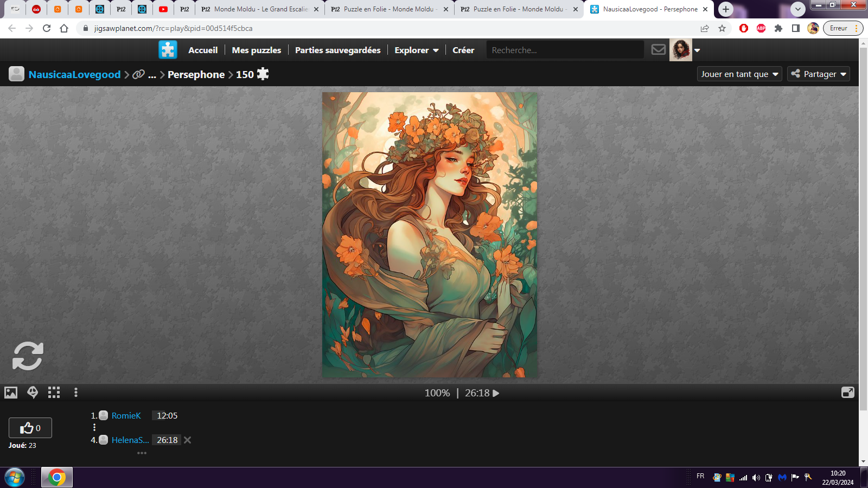Click the Recherche... search field
The width and height of the screenshot is (868, 488).
[565, 50]
